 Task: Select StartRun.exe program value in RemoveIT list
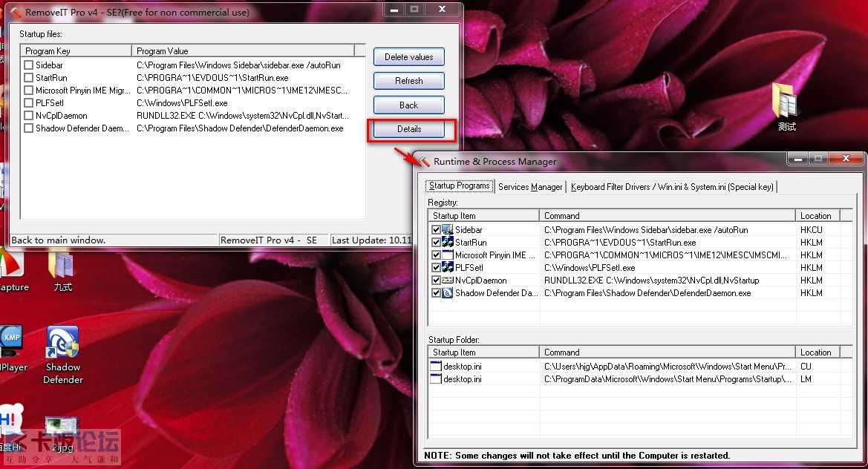[x=212, y=77]
